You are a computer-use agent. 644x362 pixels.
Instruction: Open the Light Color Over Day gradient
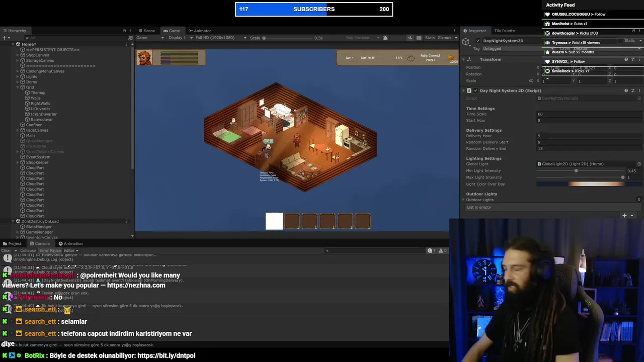point(589,184)
